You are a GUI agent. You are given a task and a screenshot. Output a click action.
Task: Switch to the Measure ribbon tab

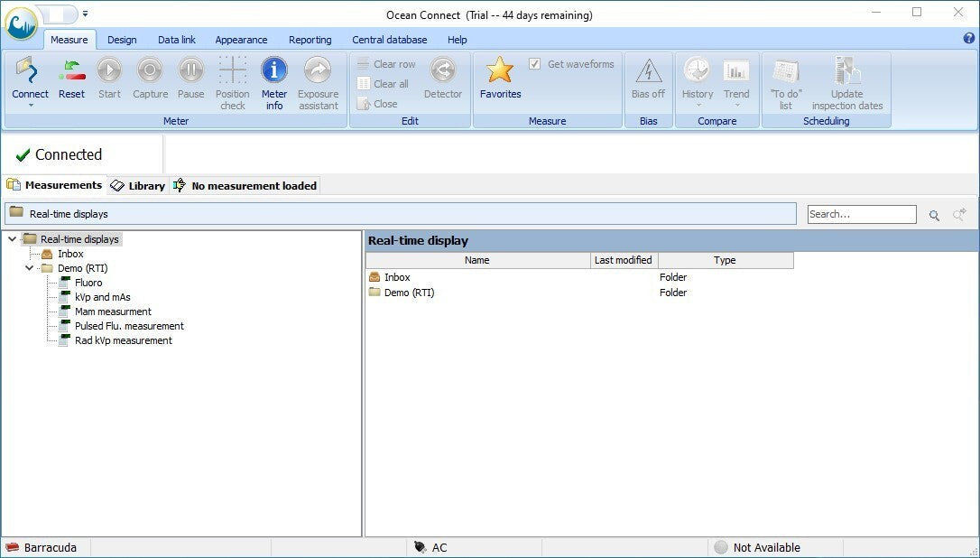(x=69, y=40)
